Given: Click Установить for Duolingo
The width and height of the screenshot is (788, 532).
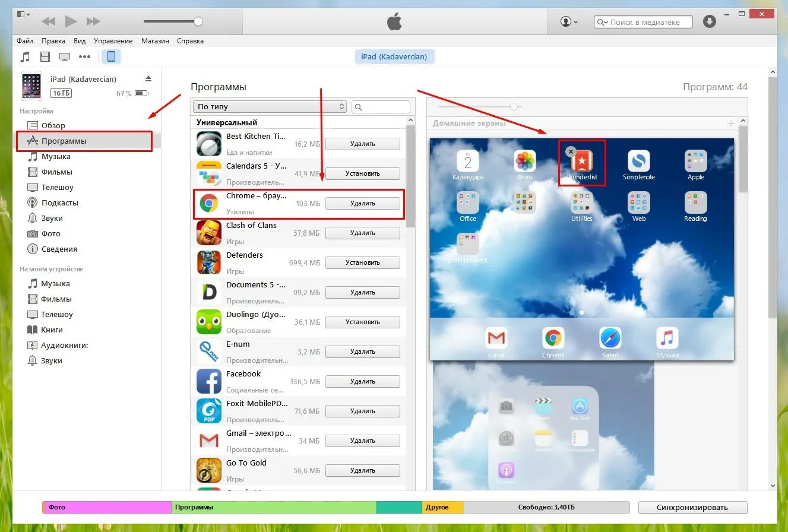Looking at the screenshot, I should click(x=363, y=322).
